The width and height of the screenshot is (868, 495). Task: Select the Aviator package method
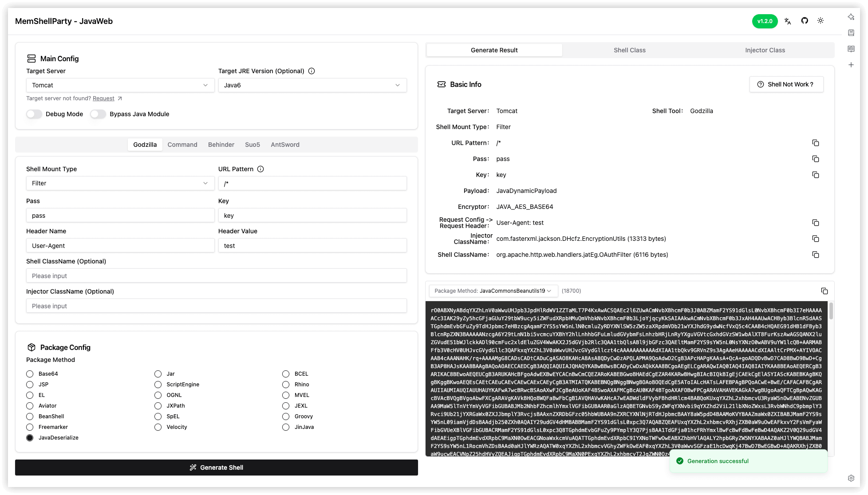click(x=30, y=406)
